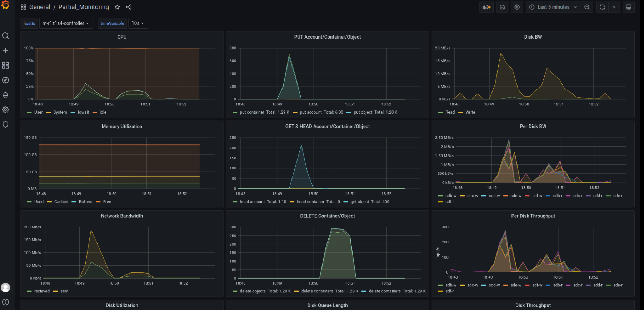
Task: Click the General folder breadcrumb link
Action: (39, 7)
